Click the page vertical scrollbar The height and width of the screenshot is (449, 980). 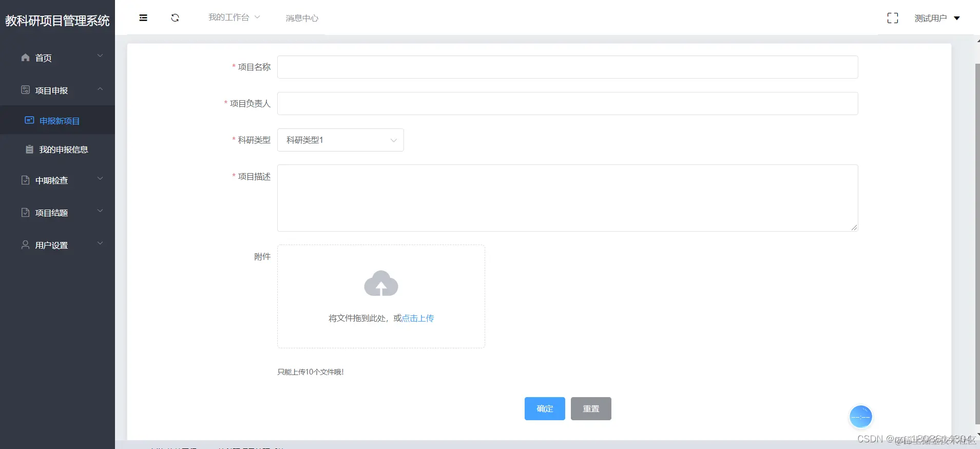coord(977,244)
